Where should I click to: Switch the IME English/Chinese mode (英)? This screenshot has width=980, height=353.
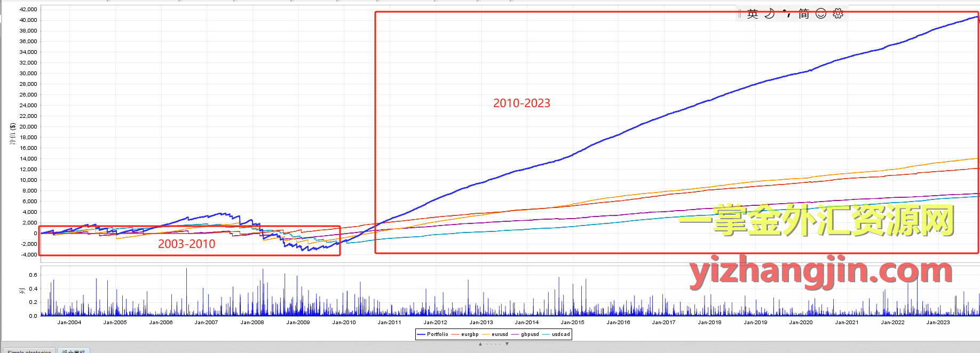point(753,14)
